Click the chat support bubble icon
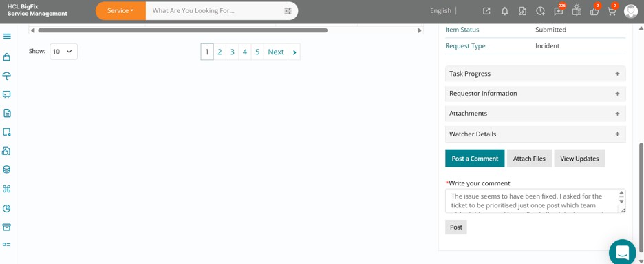 click(x=622, y=252)
